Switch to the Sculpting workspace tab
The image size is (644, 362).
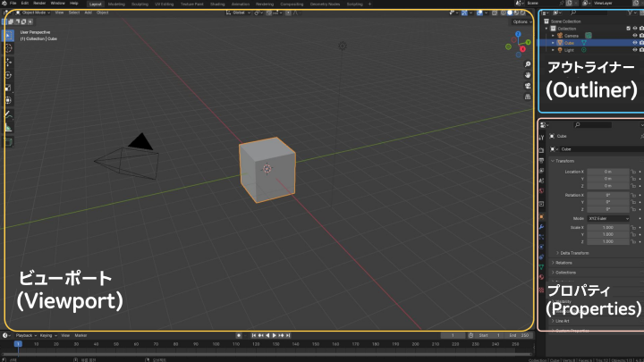click(x=140, y=4)
